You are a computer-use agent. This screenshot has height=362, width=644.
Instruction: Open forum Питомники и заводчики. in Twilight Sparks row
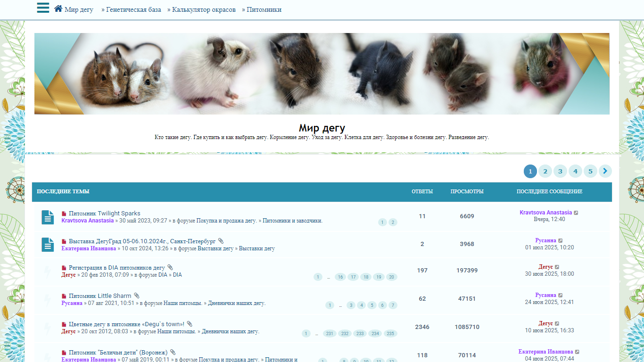(292, 221)
